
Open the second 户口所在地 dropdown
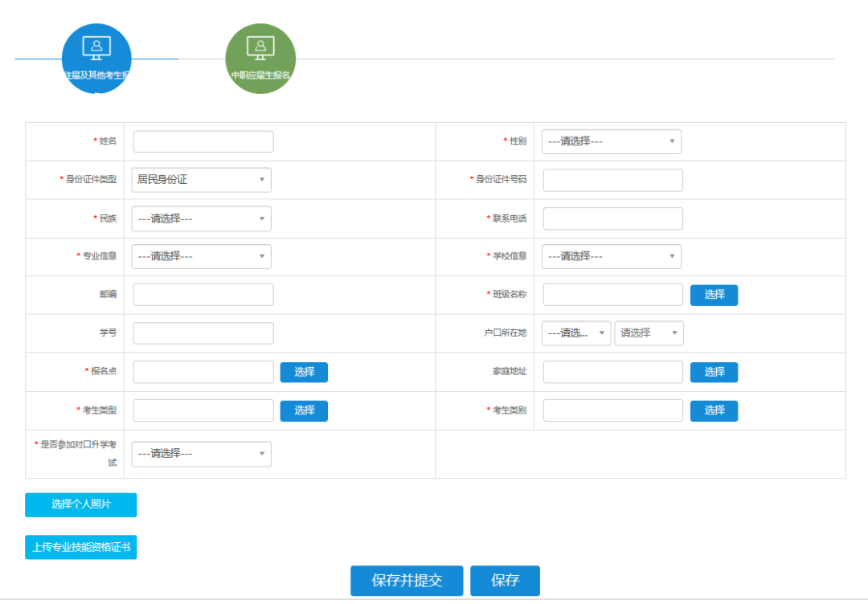[649, 333]
